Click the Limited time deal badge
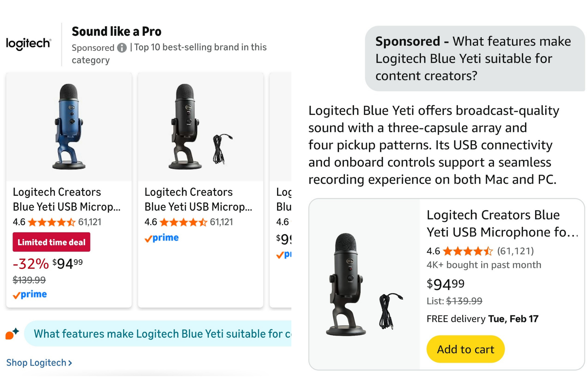The height and width of the screenshot is (392, 588). (x=51, y=242)
